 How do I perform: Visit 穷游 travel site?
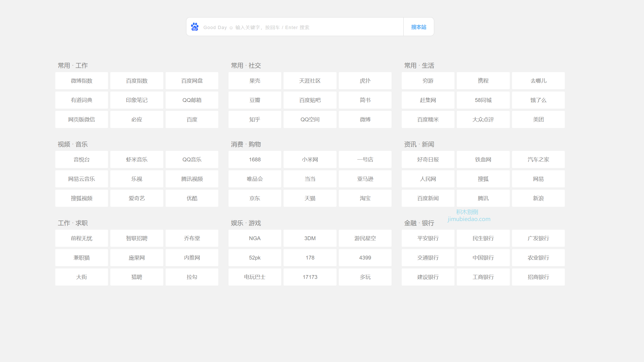point(428,81)
